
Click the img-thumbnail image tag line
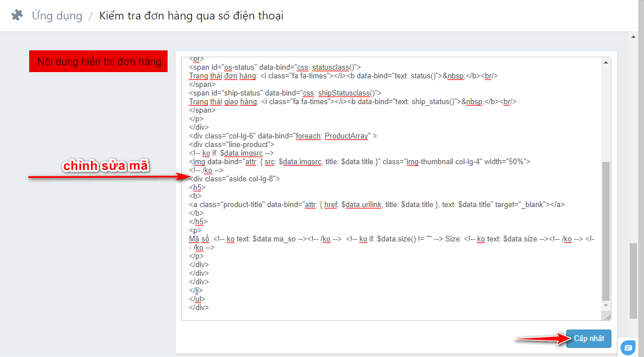pos(359,161)
